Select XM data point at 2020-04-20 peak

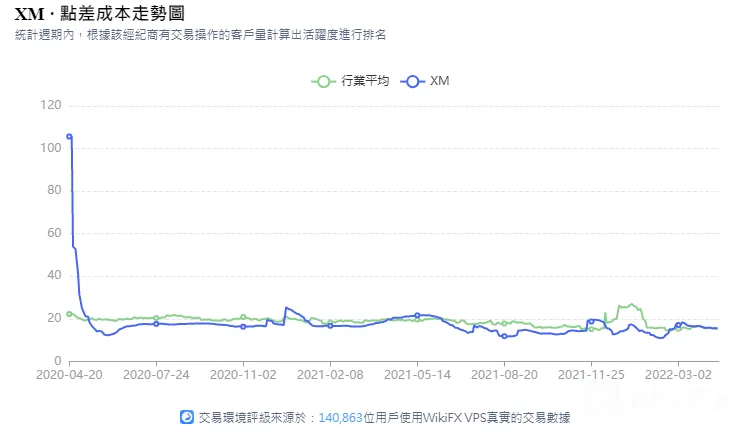click(x=70, y=137)
